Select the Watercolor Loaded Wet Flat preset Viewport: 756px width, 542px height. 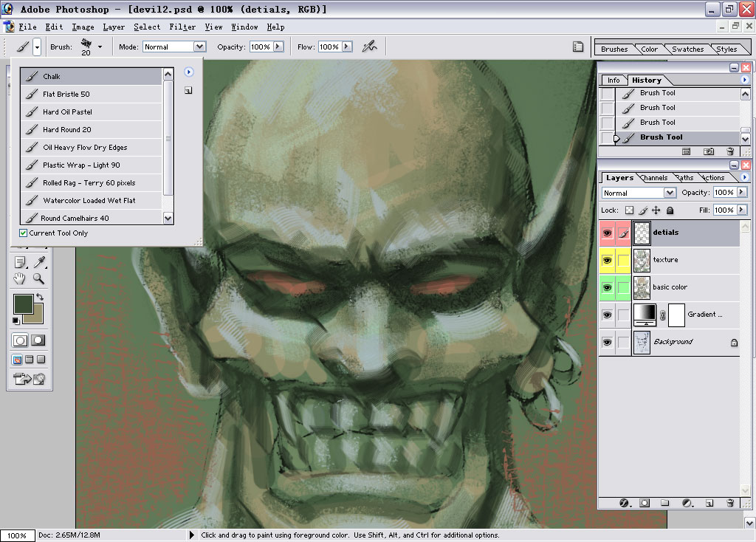click(x=91, y=201)
